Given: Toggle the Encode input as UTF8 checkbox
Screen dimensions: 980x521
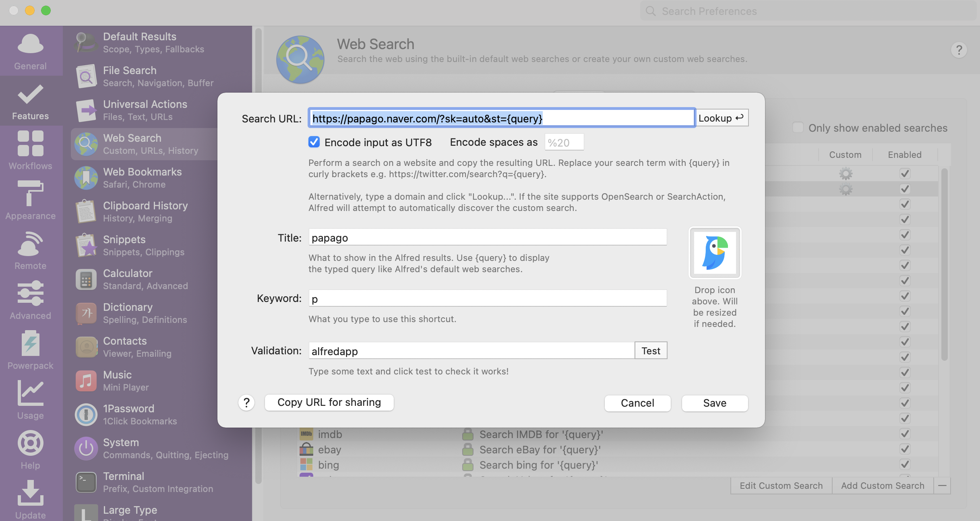Looking at the screenshot, I should 314,142.
